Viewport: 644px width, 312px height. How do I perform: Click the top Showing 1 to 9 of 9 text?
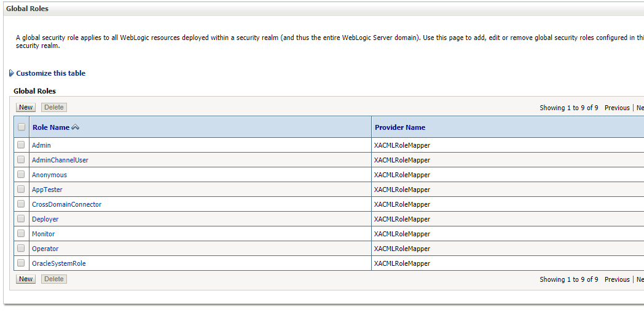(x=569, y=108)
